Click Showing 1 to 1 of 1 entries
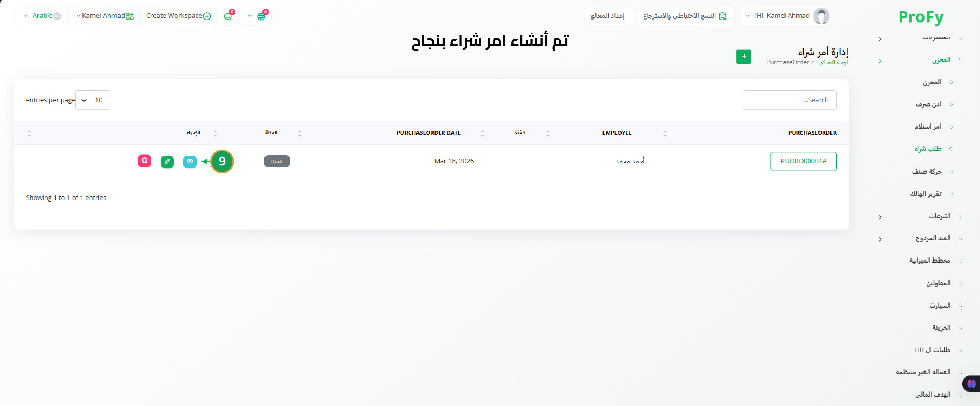This screenshot has width=980, height=406. pos(66,198)
